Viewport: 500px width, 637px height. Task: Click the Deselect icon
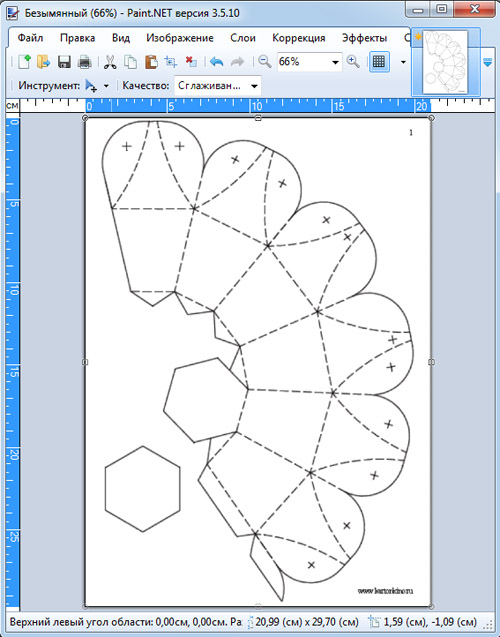click(x=191, y=62)
